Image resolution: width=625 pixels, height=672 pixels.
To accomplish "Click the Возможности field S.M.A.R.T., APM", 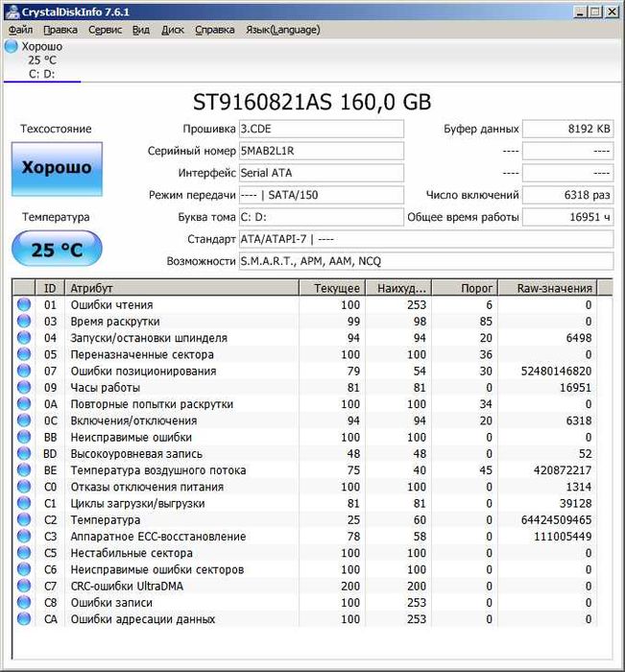I will click(426, 261).
